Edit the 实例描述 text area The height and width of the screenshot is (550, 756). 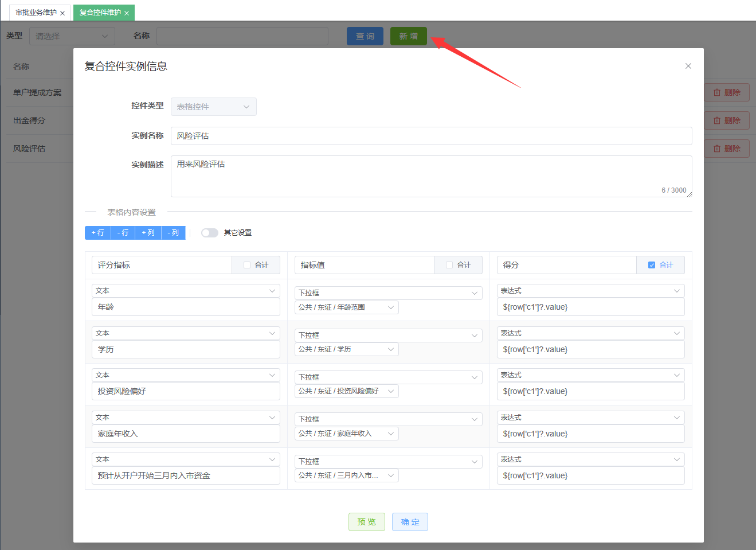[431, 177]
